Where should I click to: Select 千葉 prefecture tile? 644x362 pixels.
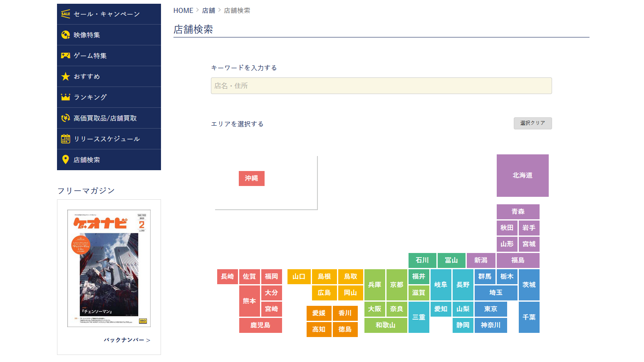529,317
